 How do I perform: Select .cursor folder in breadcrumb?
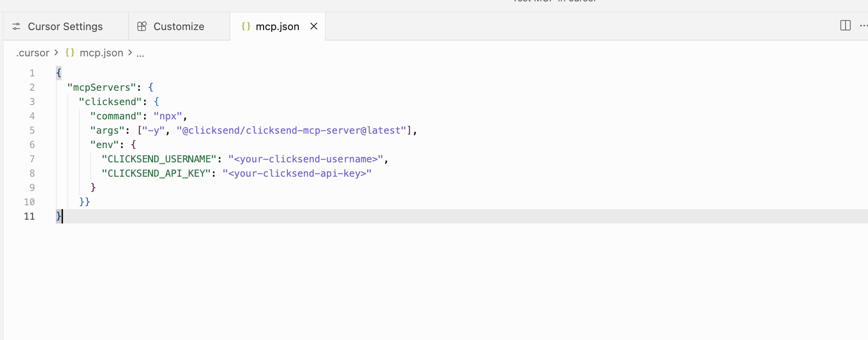32,53
